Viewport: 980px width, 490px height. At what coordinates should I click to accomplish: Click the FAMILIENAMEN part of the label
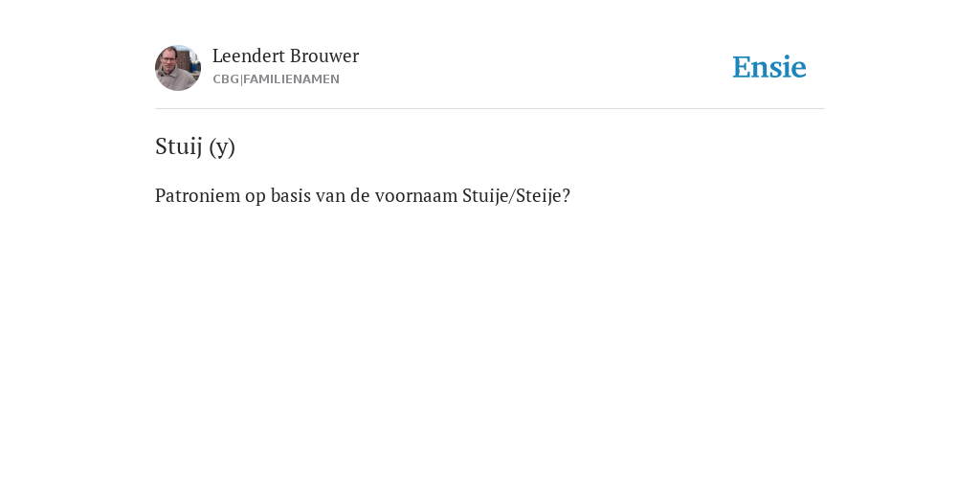291,79
